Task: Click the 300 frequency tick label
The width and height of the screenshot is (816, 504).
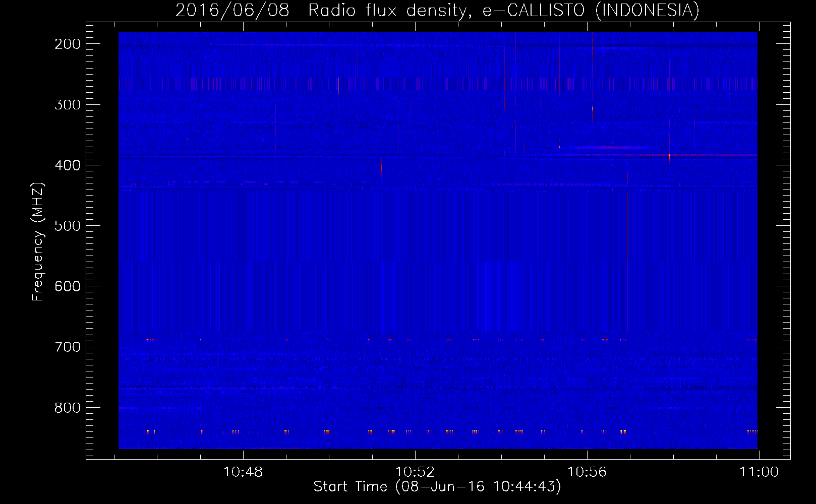Action: coord(68,105)
